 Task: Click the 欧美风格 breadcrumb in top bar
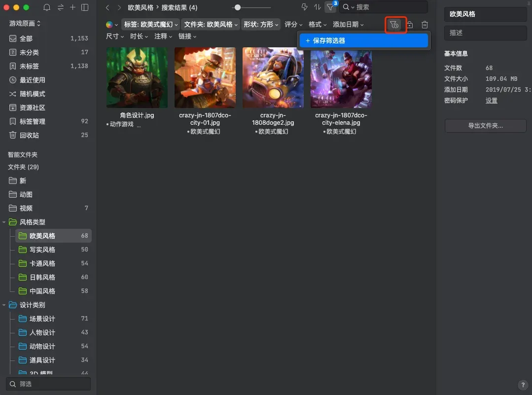click(141, 7)
